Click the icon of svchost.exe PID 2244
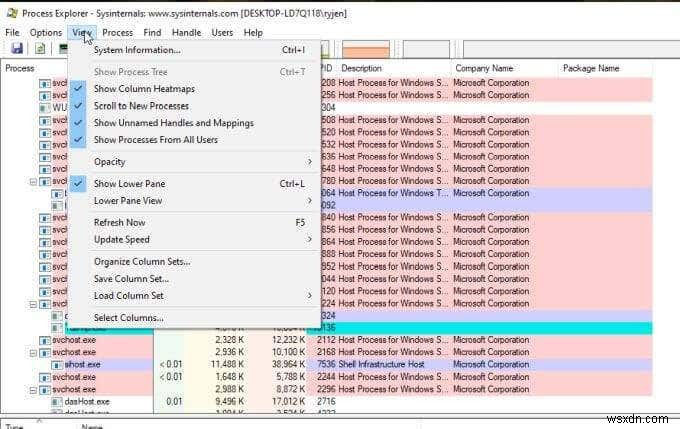Screen dimensions: 680x429 45,377
